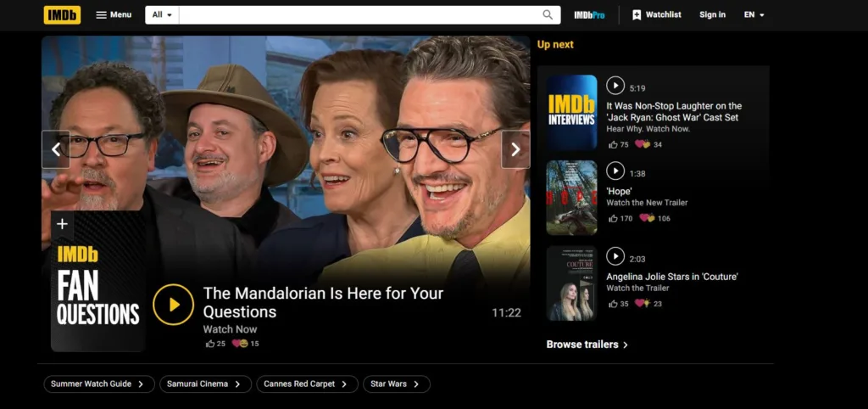Screen dimensions: 868x409
Task: Focus the search input field
Action: [358, 15]
